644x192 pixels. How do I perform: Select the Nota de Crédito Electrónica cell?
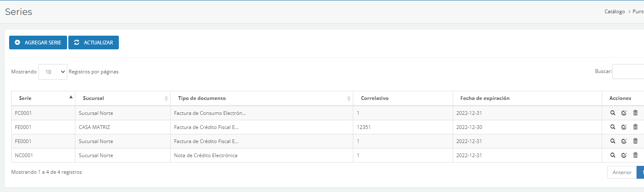[205, 156]
